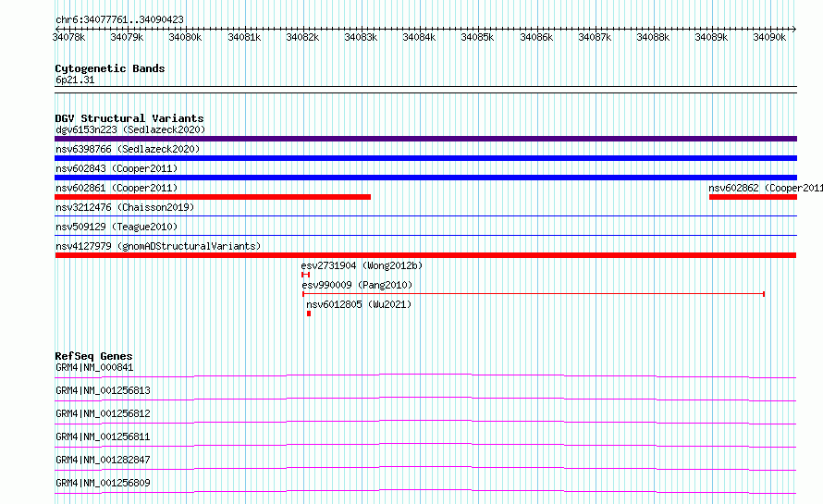The image size is (823, 504).
Task: Open the RefSeq Genes track title
Action: click(93, 356)
